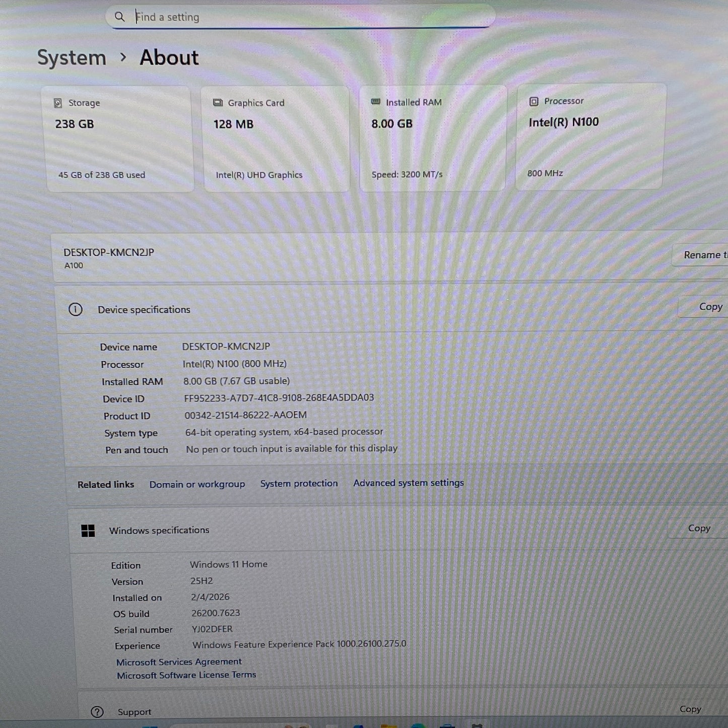Click the Processor chip icon
The width and height of the screenshot is (728, 728).
click(534, 101)
